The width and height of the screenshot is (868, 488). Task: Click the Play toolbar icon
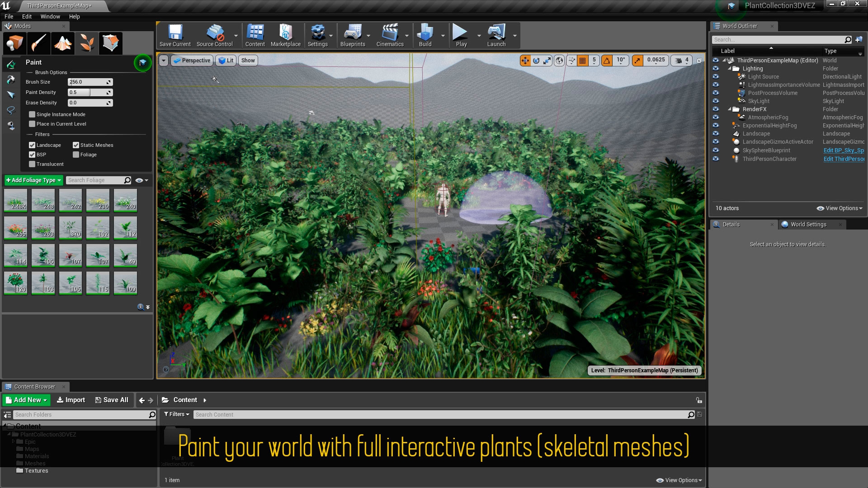pos(461,36)
